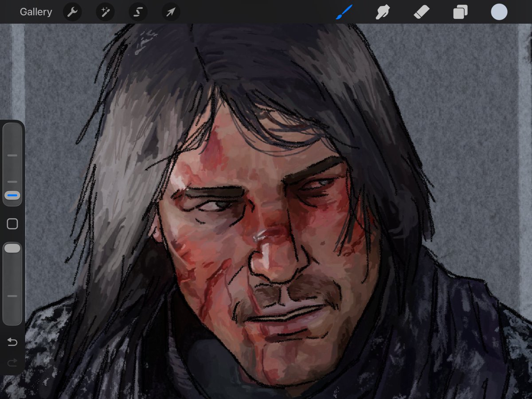Open the active color picker circle
The image size is (532, 399).
pyautogui.click(x=499, y=12)
